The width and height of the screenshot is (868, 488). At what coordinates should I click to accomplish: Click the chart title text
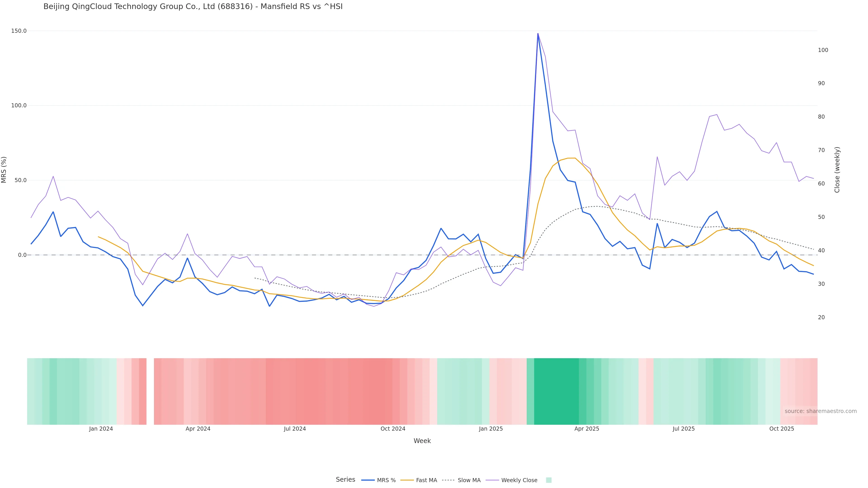(193, 6)
